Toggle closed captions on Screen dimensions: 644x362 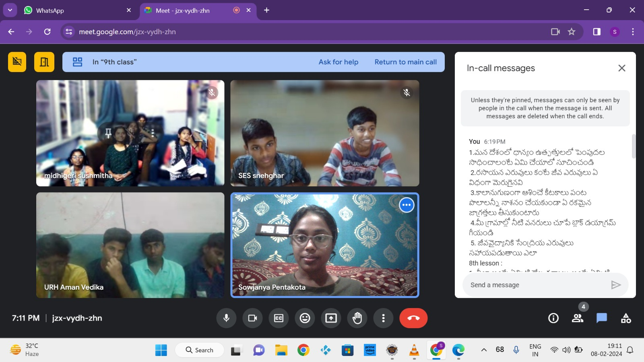(x=279, y=318)
